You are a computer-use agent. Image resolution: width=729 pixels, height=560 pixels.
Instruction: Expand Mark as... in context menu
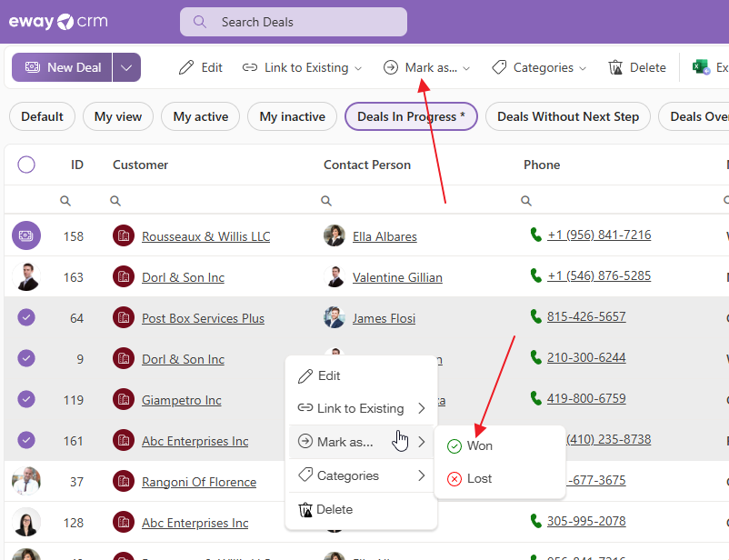coord(361,442)
